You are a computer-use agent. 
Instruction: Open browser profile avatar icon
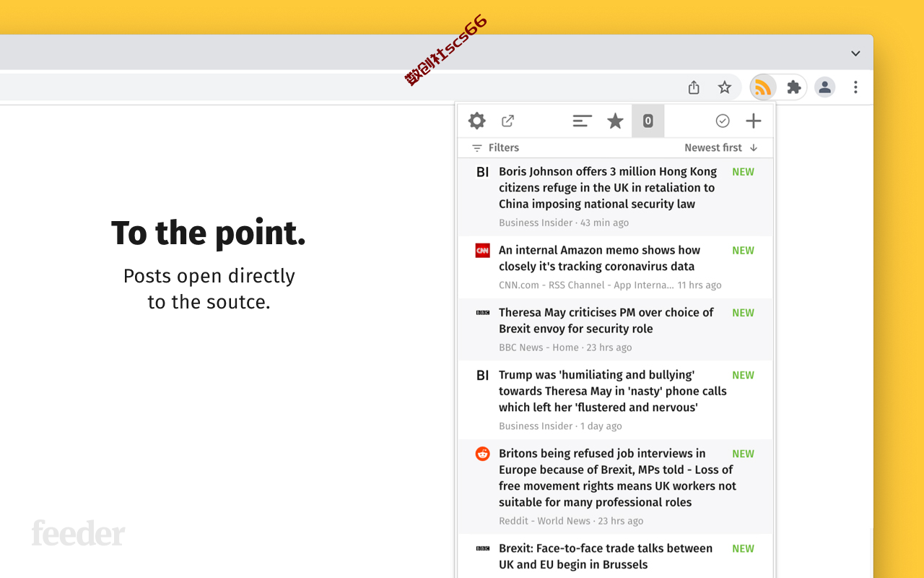[824, 87]
